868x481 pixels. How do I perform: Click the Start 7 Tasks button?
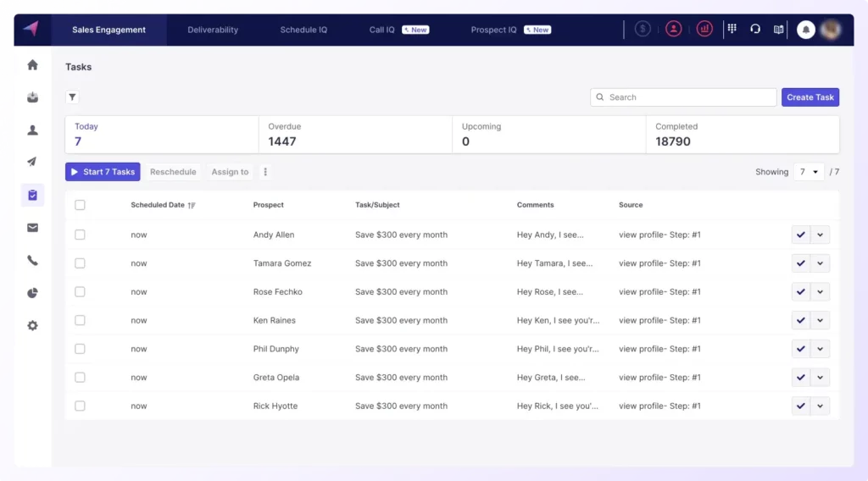pyautogui.click(x=103, y=172)
